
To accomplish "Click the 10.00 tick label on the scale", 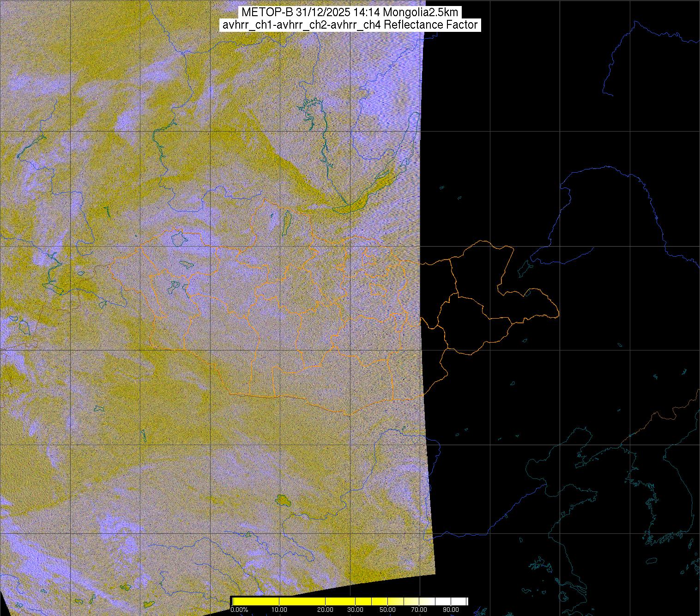I will click(x=279, y=610).
